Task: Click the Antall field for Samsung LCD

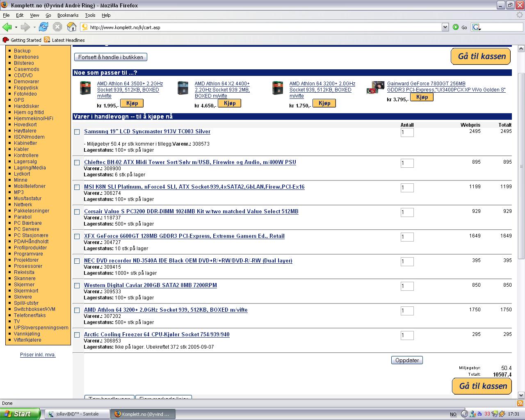Action: (407, 132)
